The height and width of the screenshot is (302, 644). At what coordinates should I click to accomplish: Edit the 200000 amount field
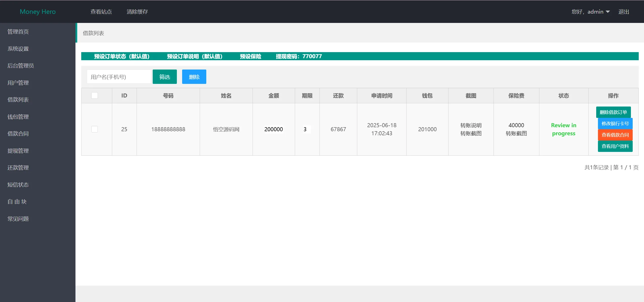[x=273, y=129]
